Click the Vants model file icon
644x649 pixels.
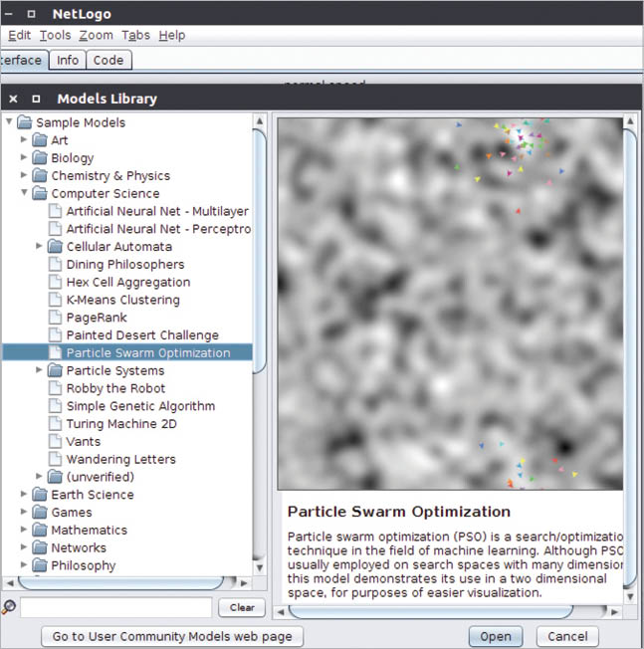(x=56, y=442)
